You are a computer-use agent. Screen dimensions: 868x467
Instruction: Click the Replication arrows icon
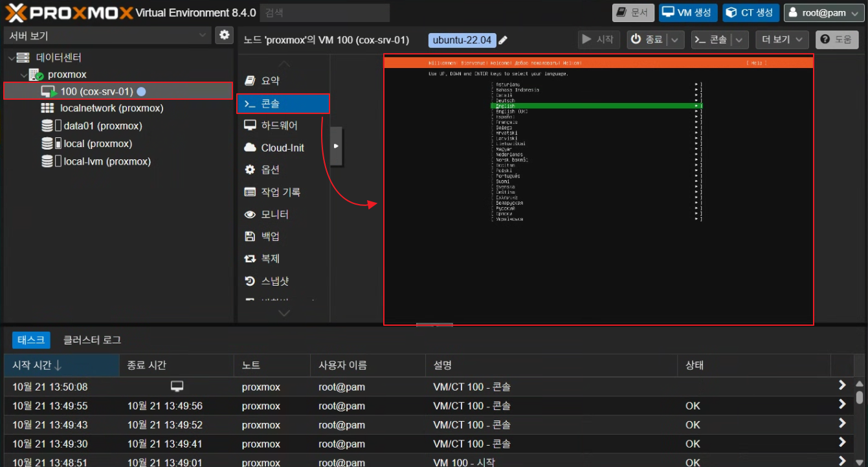(x=250, y=258)
